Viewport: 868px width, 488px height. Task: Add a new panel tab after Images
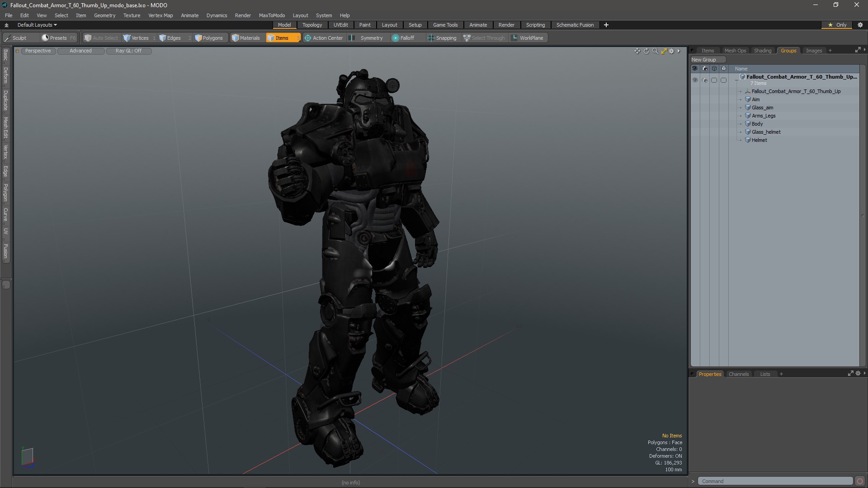(x=830, y=51)
